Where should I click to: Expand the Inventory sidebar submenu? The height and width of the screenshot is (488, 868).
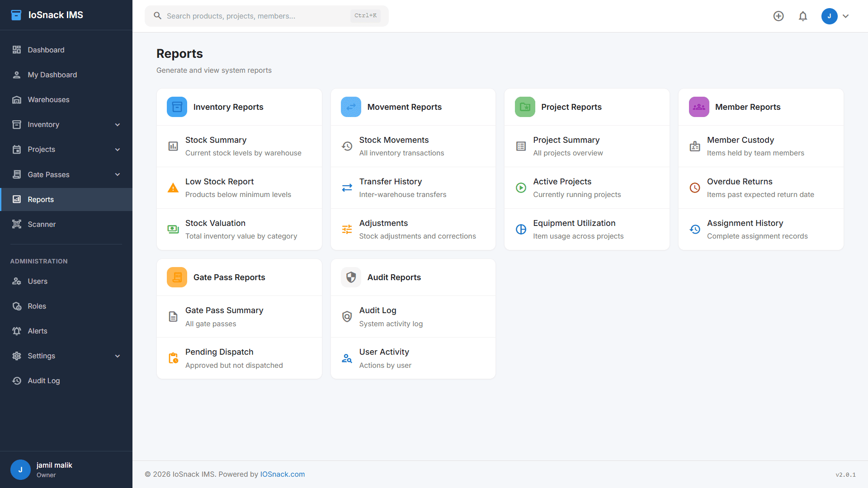pos(118,125)
